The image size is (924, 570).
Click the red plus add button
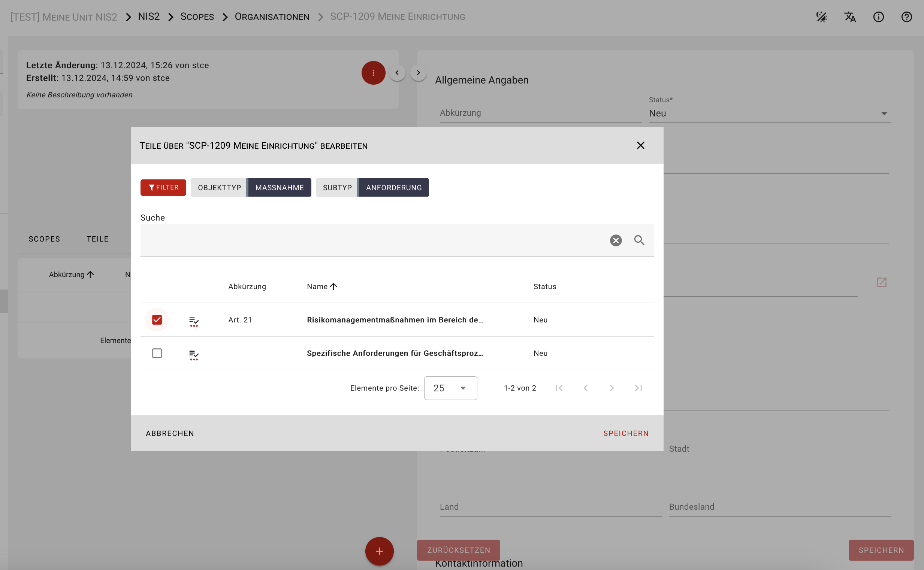[379, 551]
